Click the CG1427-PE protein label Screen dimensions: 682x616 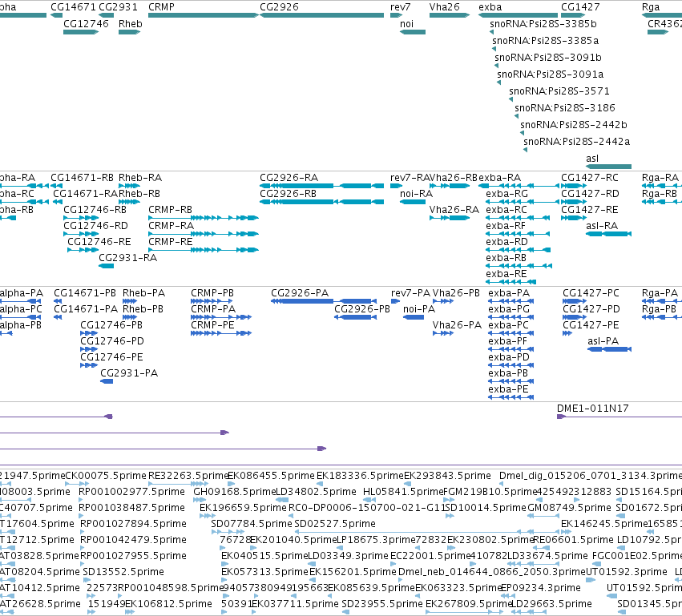(x=591, y=325)
